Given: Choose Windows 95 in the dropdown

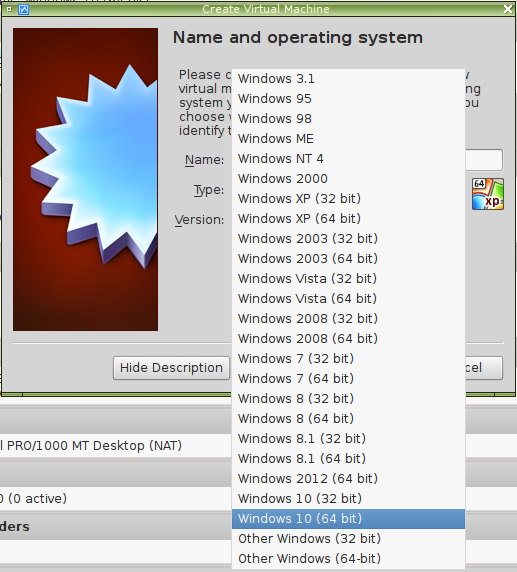Looking at the screenshot, I should click(x=348, y=99).
